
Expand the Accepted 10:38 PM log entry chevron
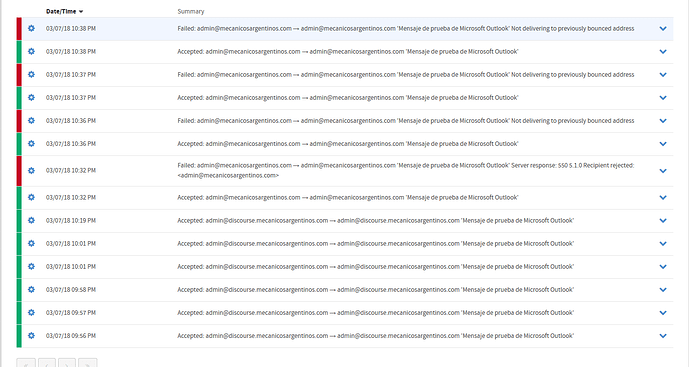click(663, 51)
